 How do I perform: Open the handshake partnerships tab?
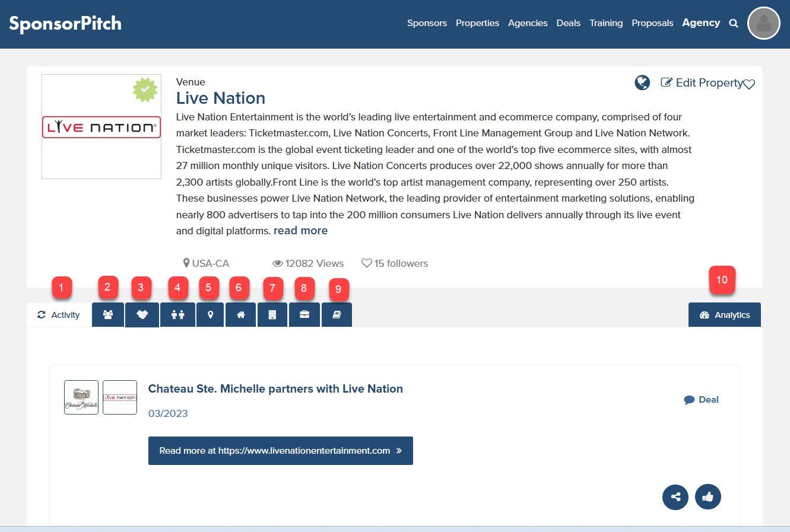pos(142,315)
